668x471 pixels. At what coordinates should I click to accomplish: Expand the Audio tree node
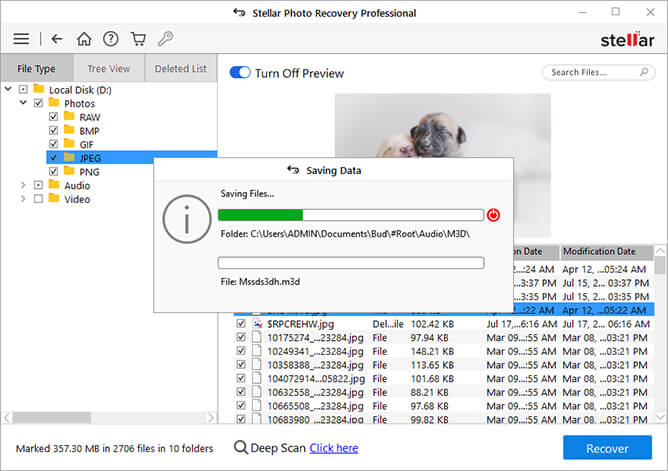click(x=23, y=185)
